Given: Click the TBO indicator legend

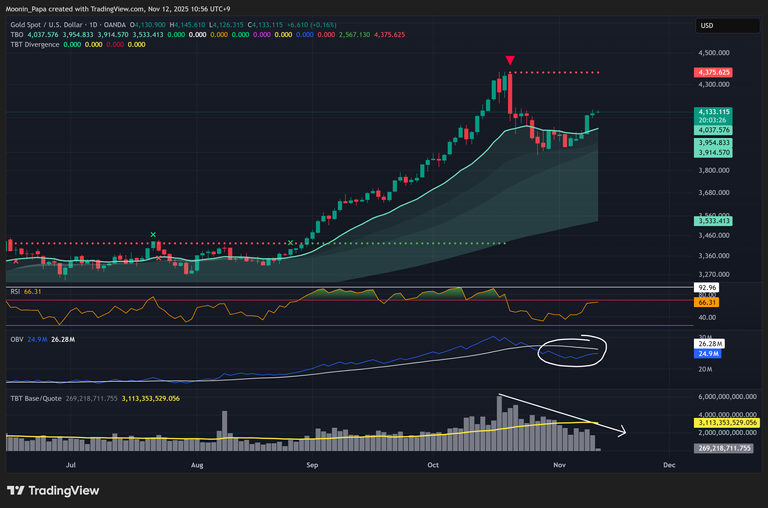Looking at the screenshot, I should tap(15, 35).
